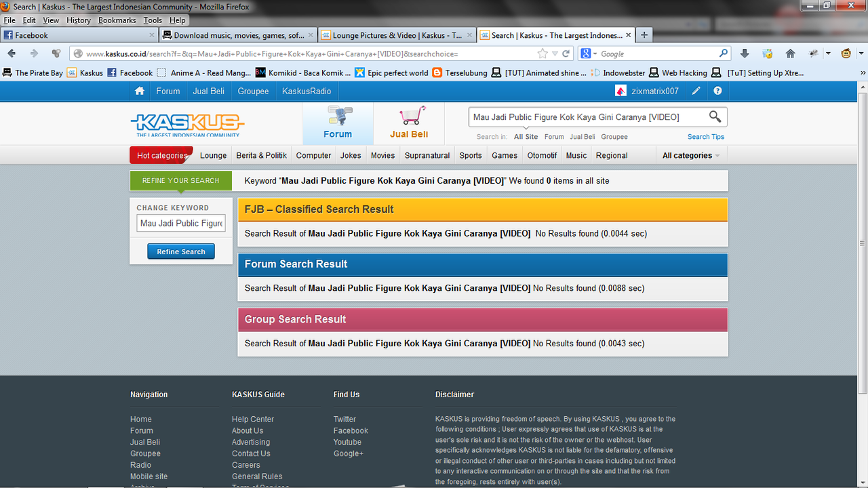Close the Facebook tab
The height and width of the screenshot is (488, 868).
(152, 35)
